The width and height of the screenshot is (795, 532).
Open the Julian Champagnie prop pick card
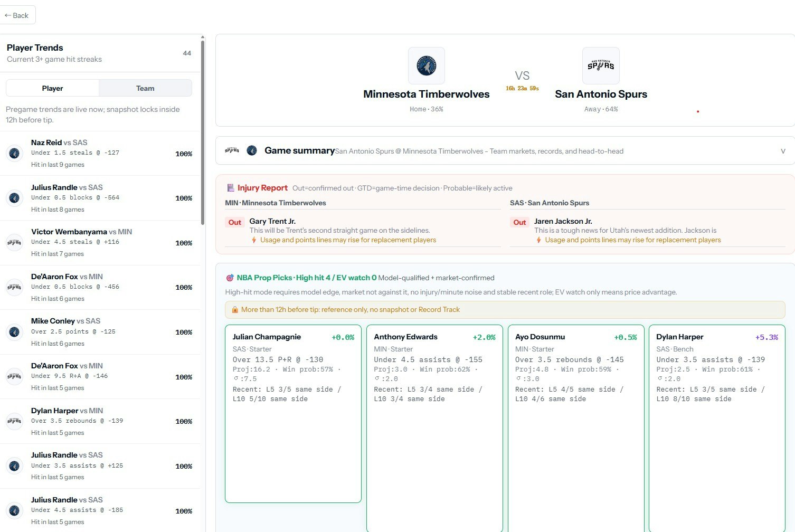[293, 414]
